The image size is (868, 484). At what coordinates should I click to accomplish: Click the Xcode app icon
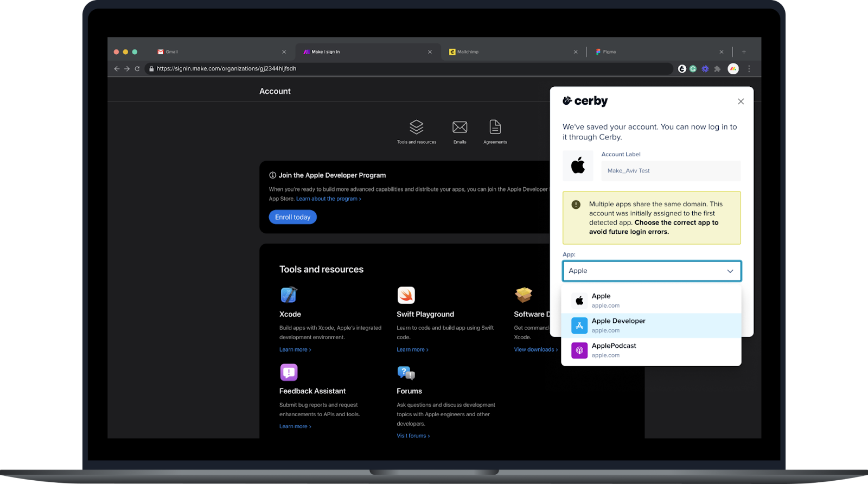tap(289, 295)
